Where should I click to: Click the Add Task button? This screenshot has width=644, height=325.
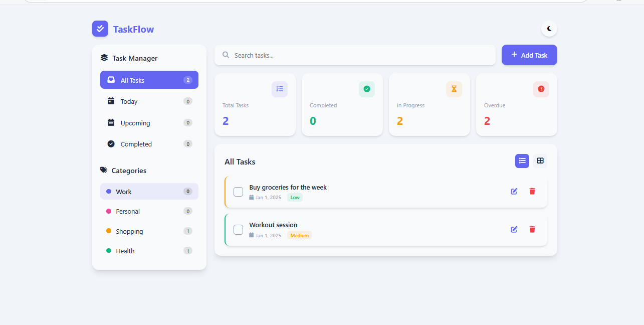(x=529, y=55)
